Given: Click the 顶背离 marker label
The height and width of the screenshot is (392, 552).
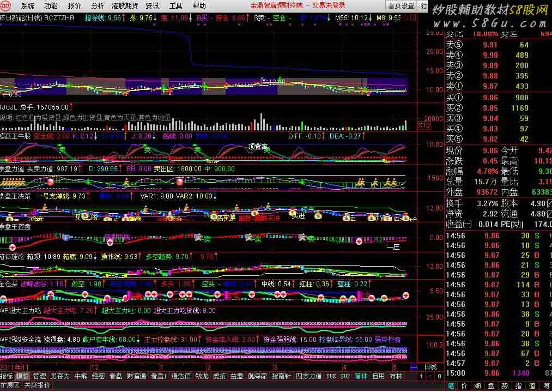Looking at the screenshot, I should coord(258,147).
